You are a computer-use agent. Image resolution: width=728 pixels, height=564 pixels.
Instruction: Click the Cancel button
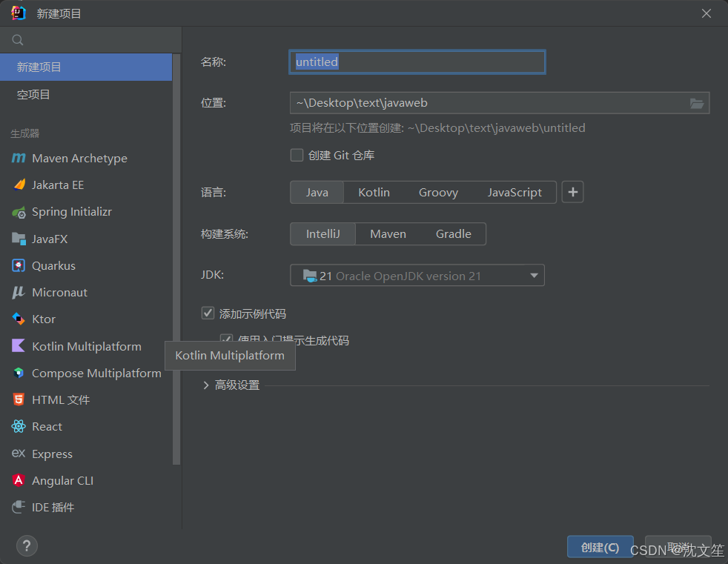pyautogui.click(x=678, y=547)
